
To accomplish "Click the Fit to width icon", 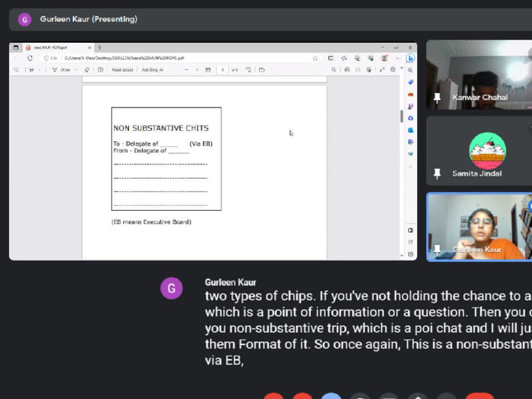I will coord(208,69).
